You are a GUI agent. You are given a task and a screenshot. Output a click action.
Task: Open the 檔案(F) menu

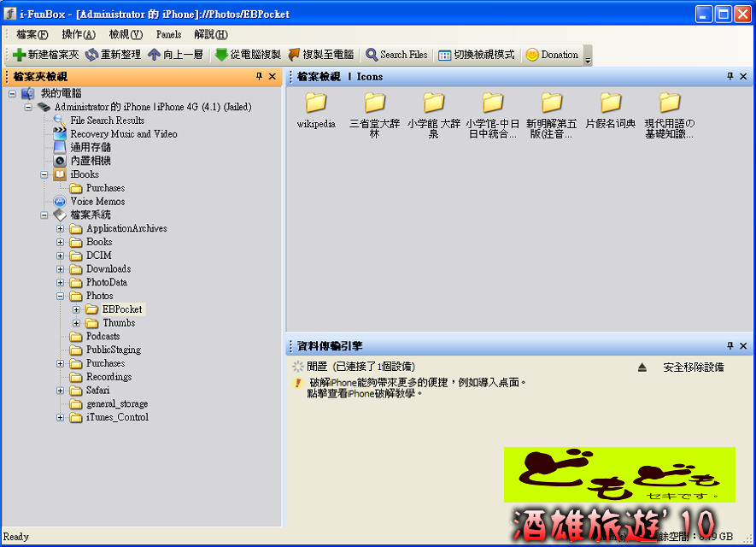click(x=32, y=35)
